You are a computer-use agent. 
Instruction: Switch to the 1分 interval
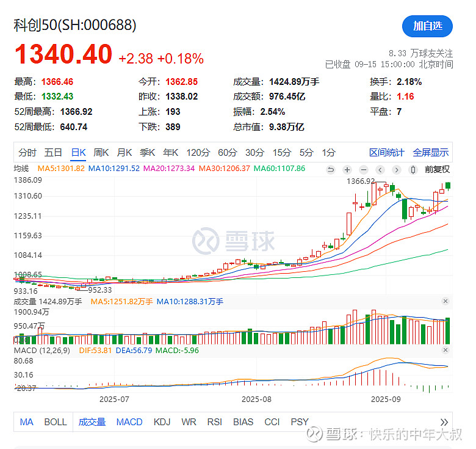coord(328,153)
